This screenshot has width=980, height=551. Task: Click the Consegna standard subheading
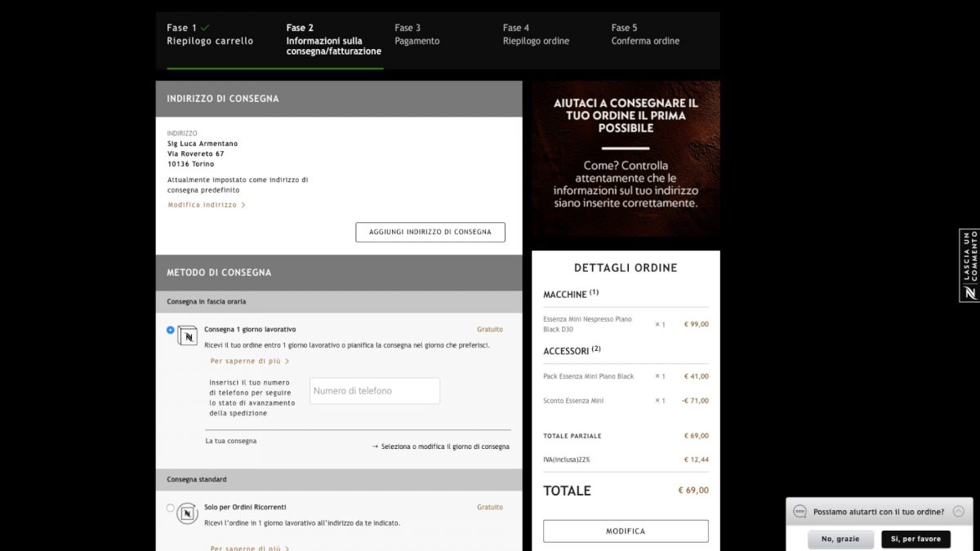(x=197, y=480)
